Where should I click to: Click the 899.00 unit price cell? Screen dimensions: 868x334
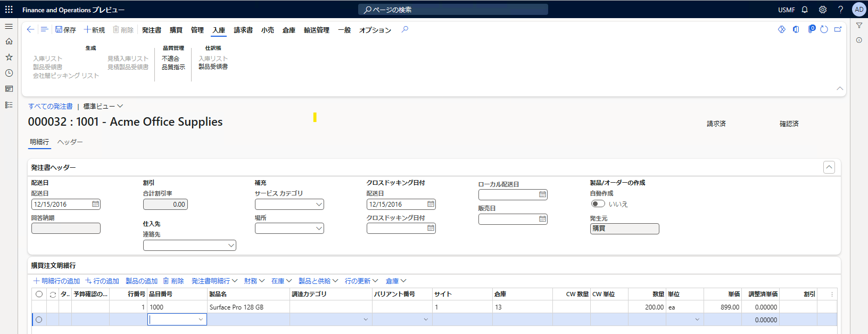723,307
